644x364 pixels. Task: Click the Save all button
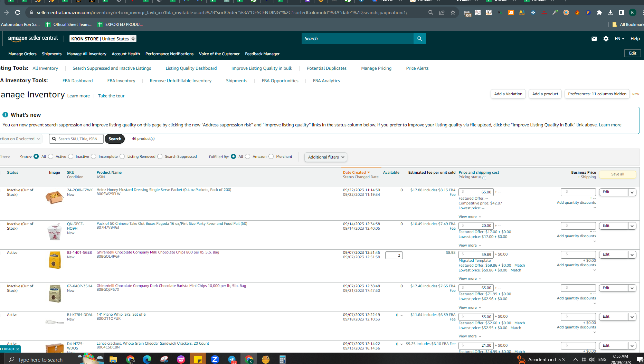click(x=618, y=174)
